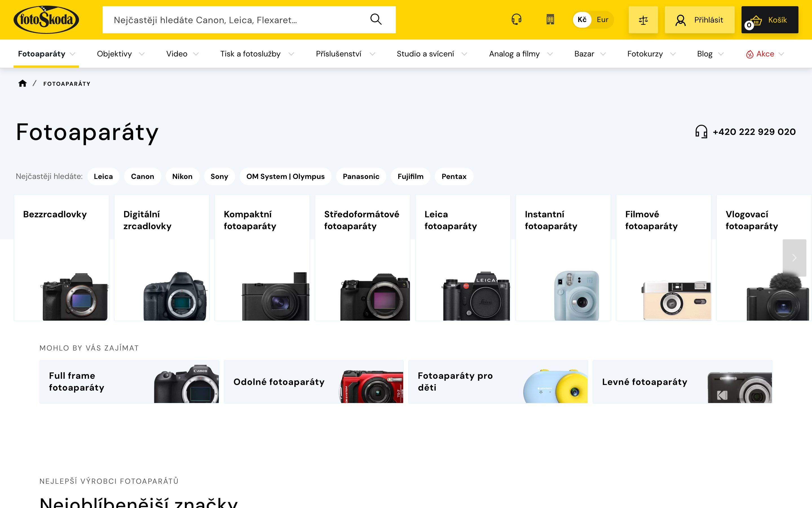Screen dimensions: 812x508
Task: Open Fotoaparáty pro děti tile
Action: click(x=498, y=382)
